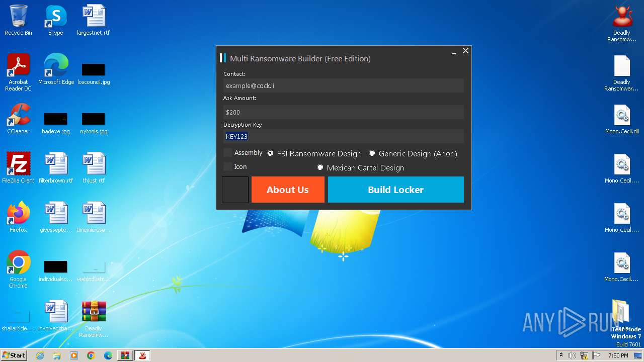The image size is (644, 362).
Task: Select the badeye.jpg image file
Action: [x=56, y=122]
